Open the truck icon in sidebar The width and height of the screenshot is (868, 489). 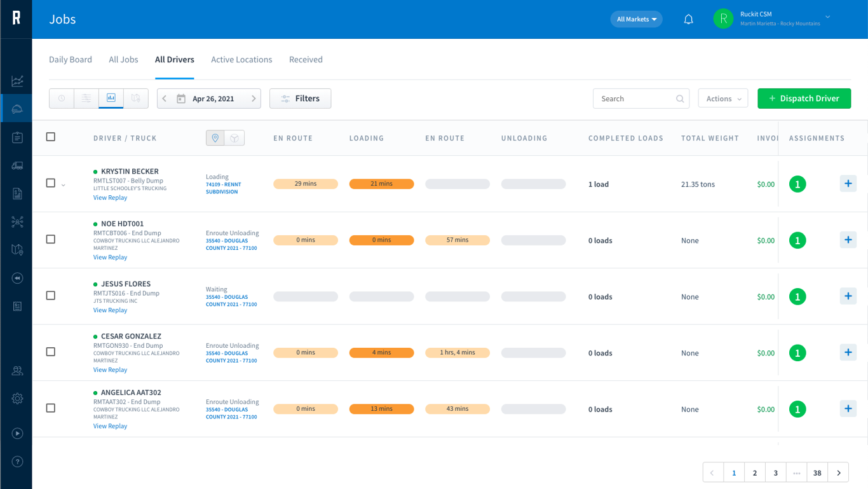pyautogui.click(x=17, y=165)
